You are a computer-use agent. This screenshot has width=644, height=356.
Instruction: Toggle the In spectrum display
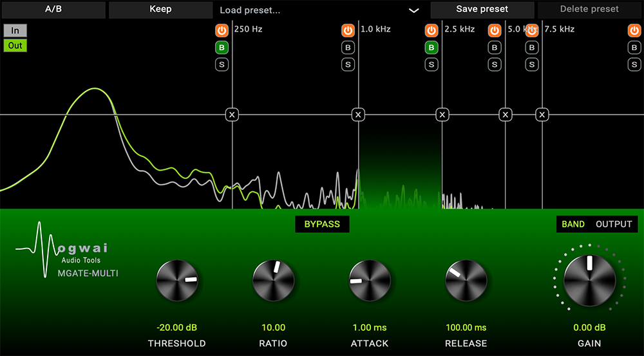pyautogui.click(x=15, y=30)
